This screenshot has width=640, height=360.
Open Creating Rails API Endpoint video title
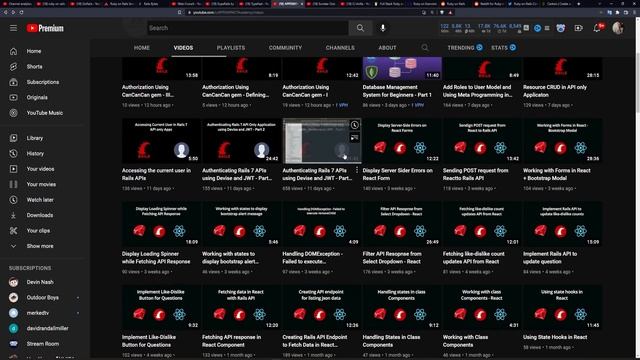[x=315, y=341]
